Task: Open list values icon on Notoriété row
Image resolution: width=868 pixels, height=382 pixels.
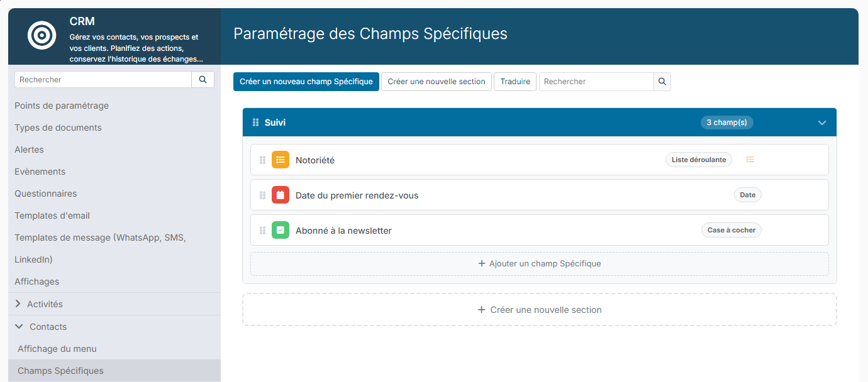Action: pos(750,160)
